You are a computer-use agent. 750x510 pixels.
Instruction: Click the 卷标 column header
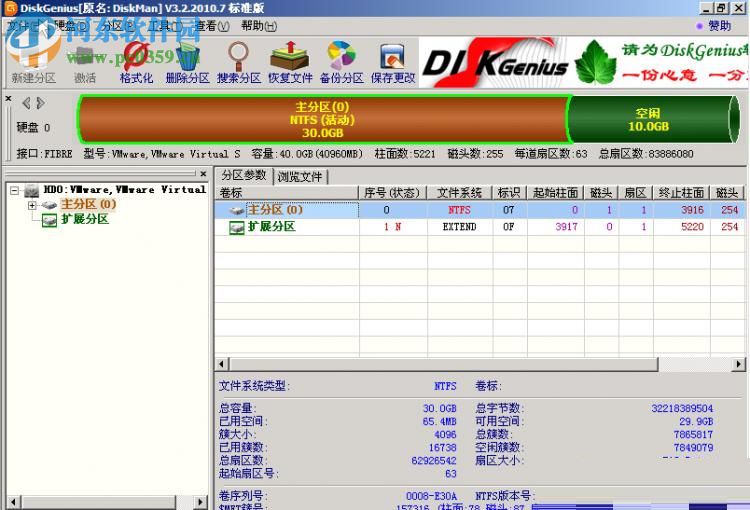(x=286, y=193)
